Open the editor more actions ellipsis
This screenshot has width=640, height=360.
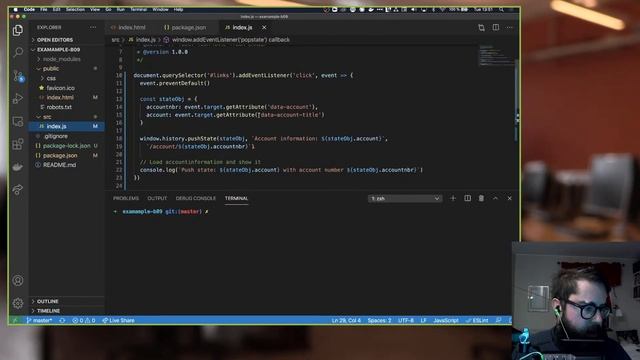[x=509, y=27]
